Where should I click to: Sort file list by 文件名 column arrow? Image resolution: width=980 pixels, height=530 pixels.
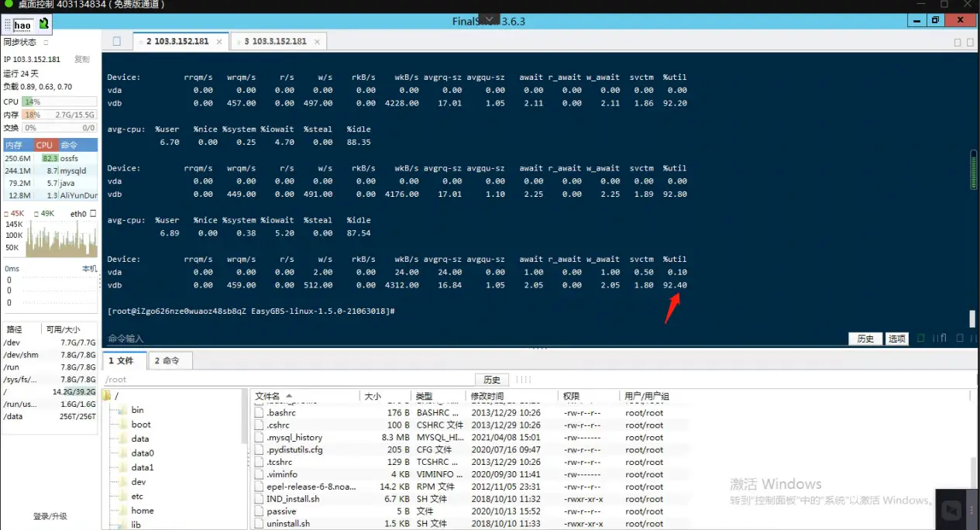tap(289, 396)
